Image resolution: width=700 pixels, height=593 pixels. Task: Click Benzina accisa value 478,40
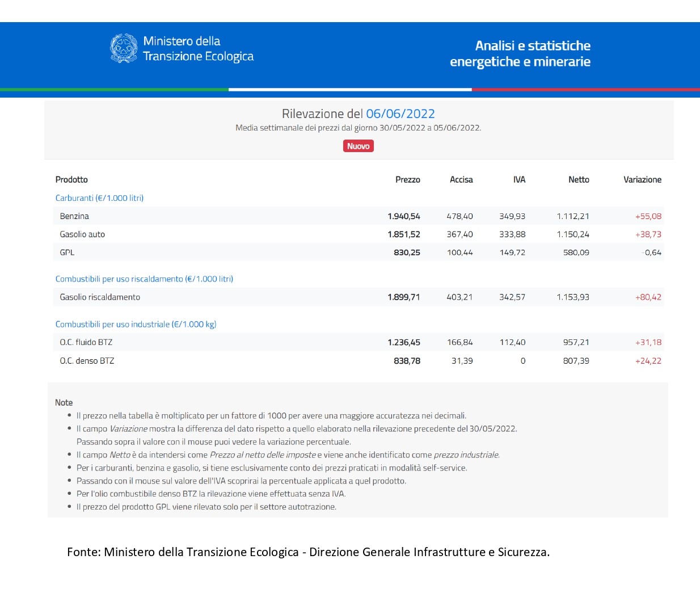point(459,216)
